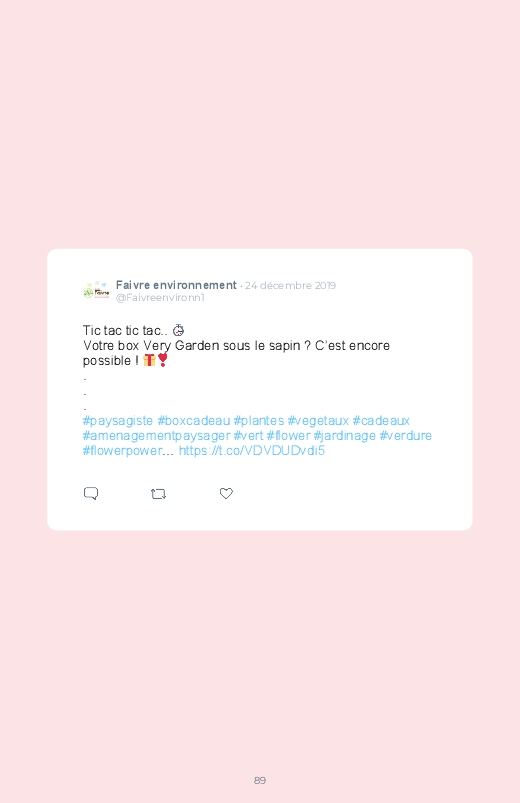Click the retweet arrows icon

(158, 494)
